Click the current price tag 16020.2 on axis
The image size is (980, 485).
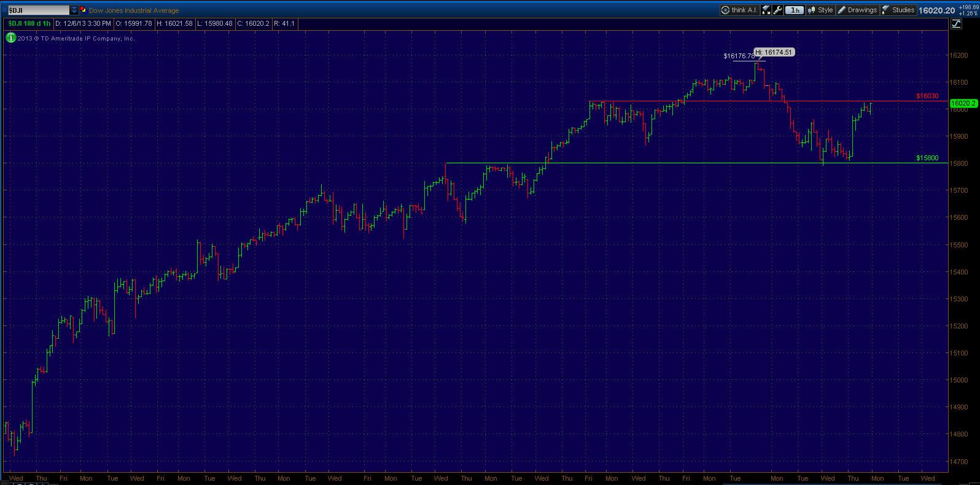click(963, 103)
